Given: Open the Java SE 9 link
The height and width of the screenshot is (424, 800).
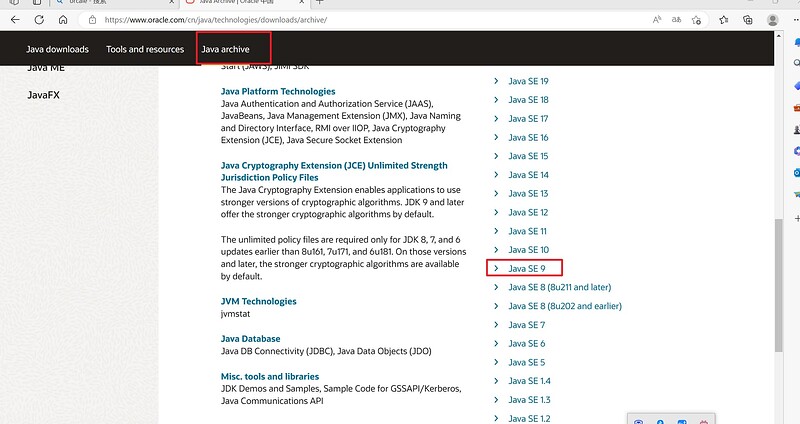Looking at the screenshot, I should 527,268.
